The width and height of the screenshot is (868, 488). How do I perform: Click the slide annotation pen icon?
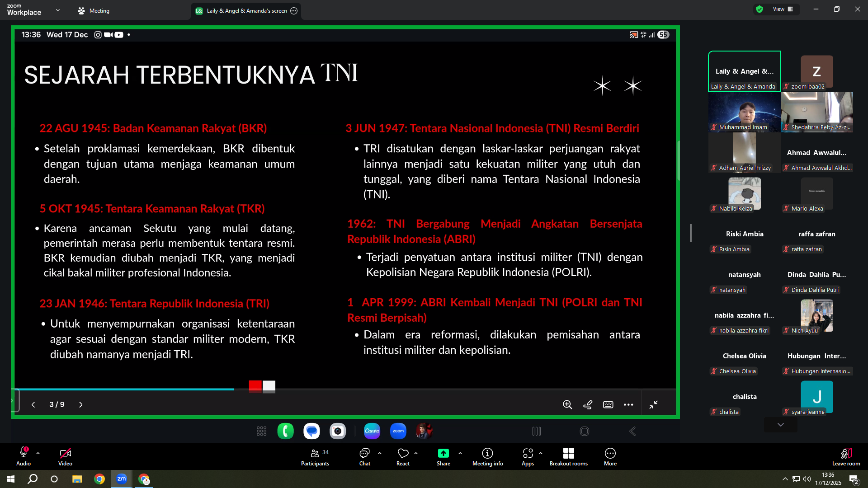pyautogui.click(x=588, y=404)
